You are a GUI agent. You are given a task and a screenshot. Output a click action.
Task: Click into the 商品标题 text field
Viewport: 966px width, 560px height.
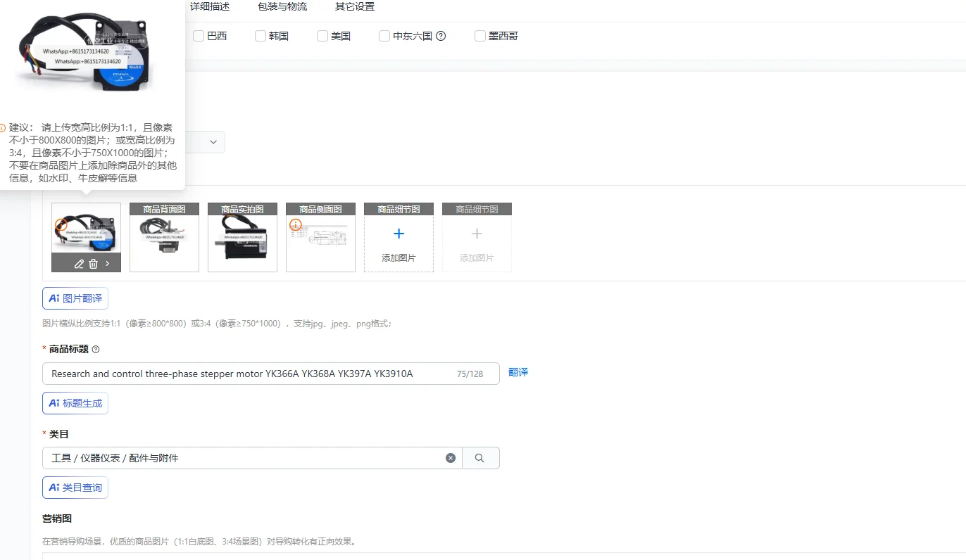(x=271, y=374)
